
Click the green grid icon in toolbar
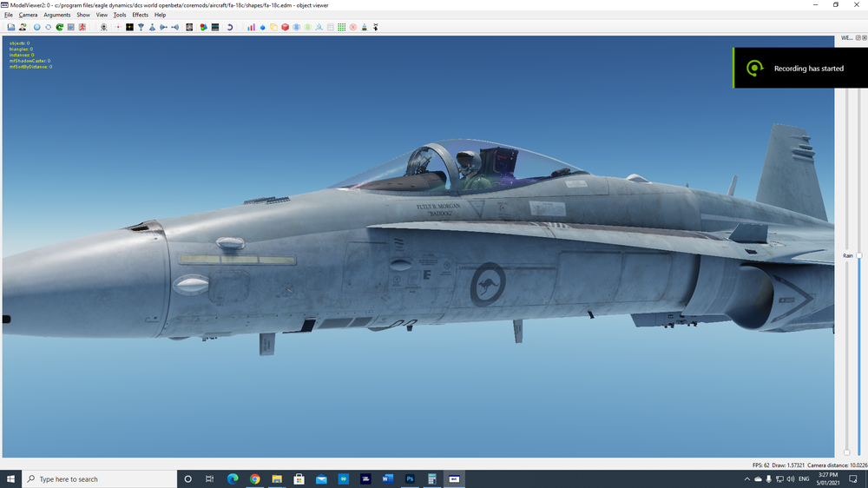pyautogui.click(x=341, y=27)
